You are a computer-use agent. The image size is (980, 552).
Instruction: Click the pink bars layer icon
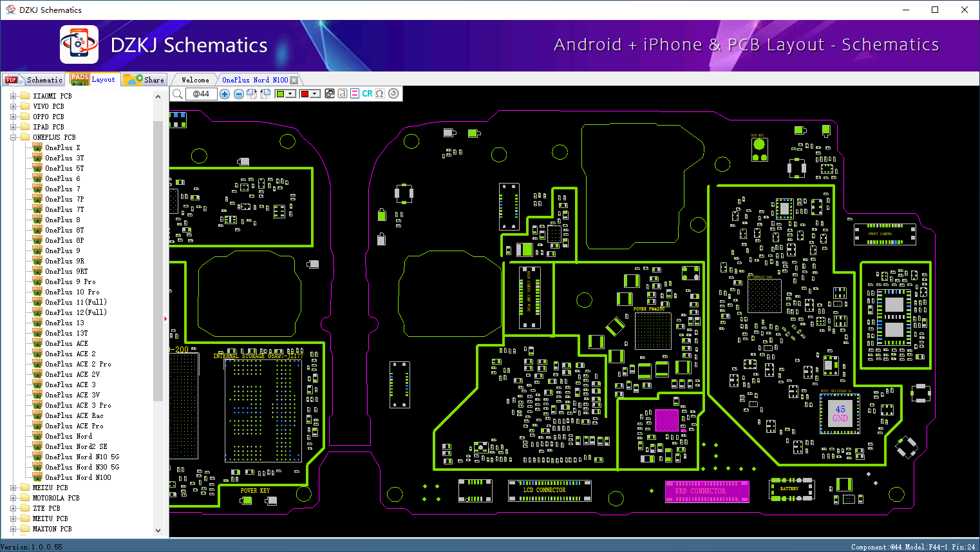coord(355,94)
